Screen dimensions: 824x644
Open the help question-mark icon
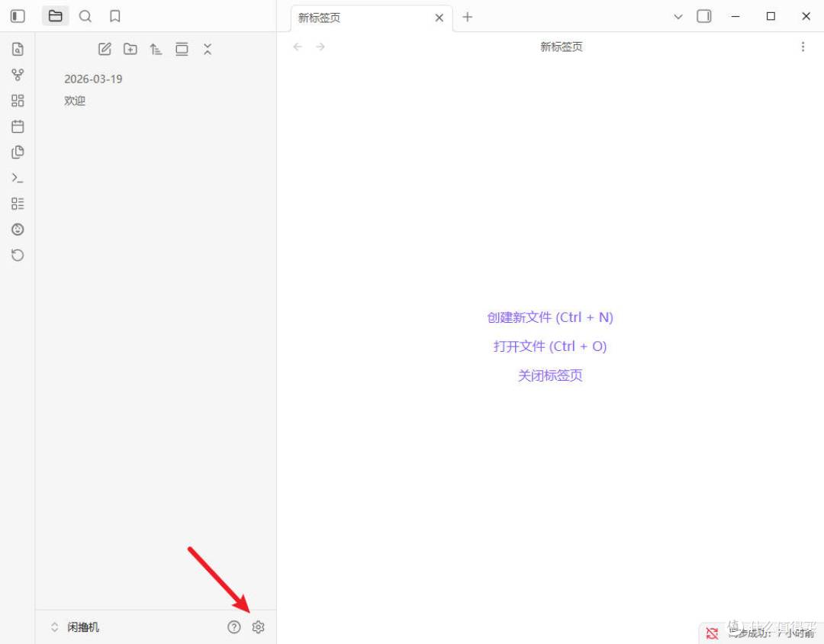coord(234,626)
